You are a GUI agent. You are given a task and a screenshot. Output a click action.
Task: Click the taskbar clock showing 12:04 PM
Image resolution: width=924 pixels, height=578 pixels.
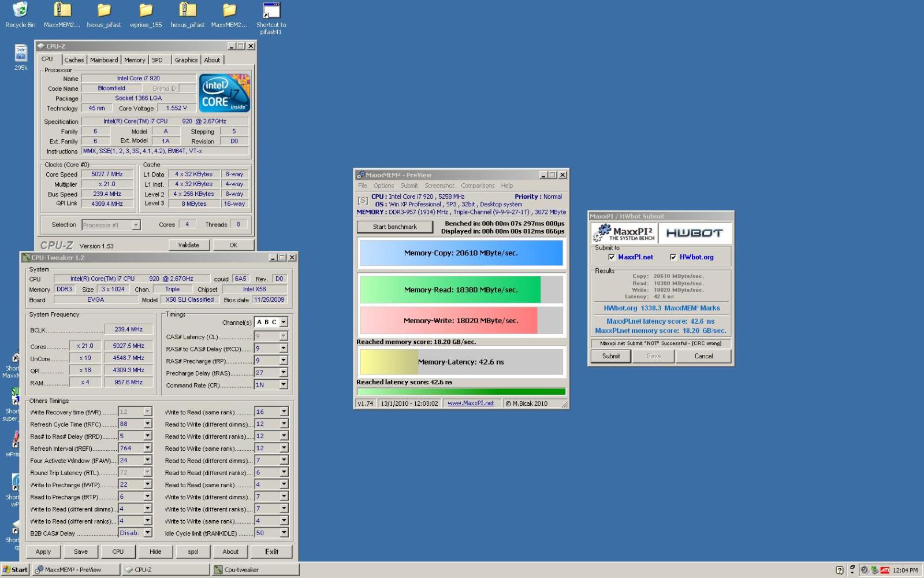(x=905, y=570)
